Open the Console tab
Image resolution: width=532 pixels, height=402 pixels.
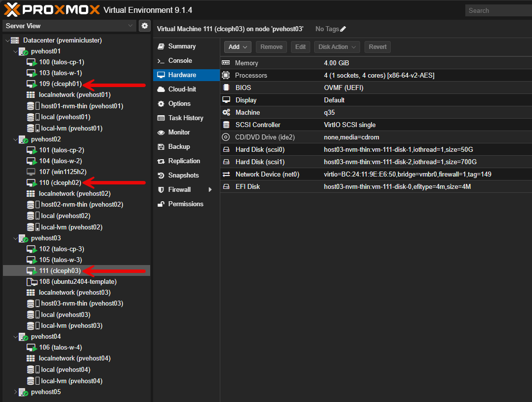186,60
